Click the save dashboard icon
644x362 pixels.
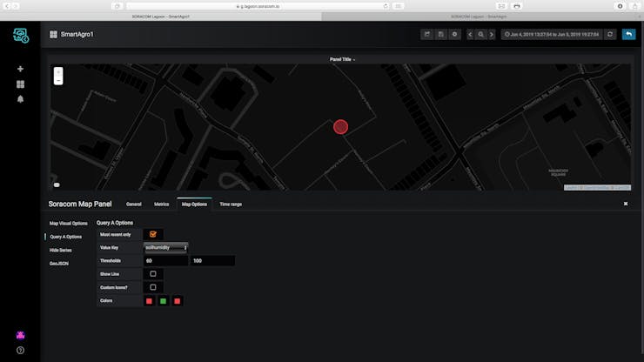(440, 35)
